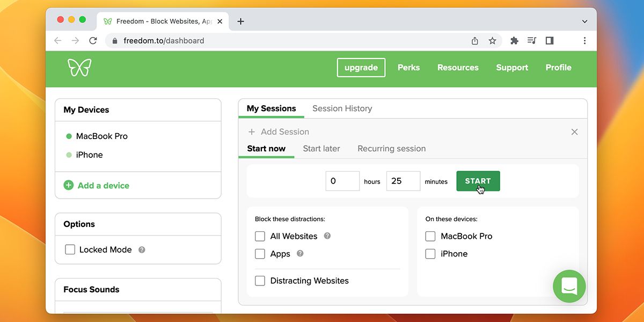Screen dimensions: 644x322
Task: Check the MacBook Pro device checkbox
Action: [430, 236]
